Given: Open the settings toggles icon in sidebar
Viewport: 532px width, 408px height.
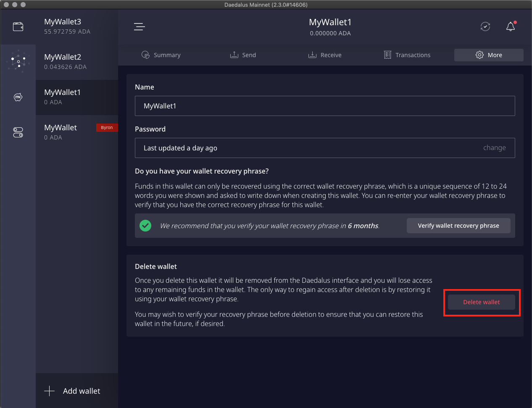Looking at the screenshot, I should pos(18,132).
